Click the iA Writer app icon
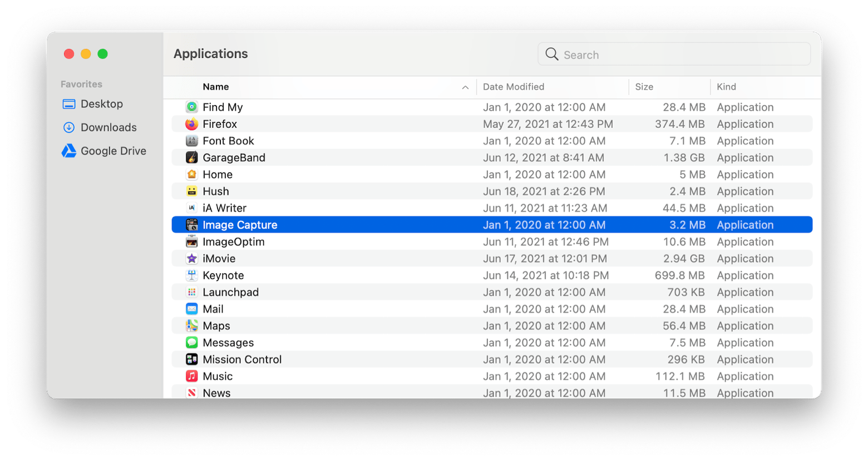The height and width of the screenshot is (461, 868). click(191, 208)
